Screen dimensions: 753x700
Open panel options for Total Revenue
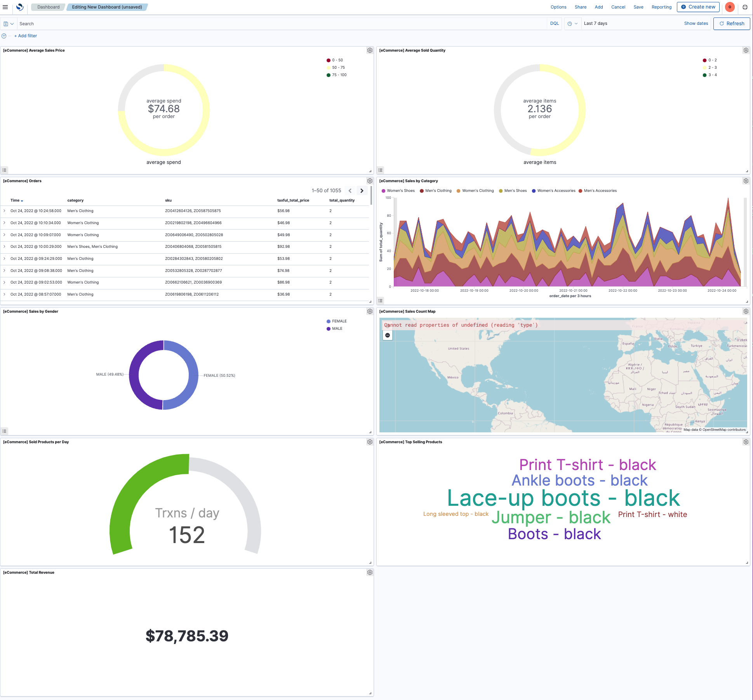point(370,573)
